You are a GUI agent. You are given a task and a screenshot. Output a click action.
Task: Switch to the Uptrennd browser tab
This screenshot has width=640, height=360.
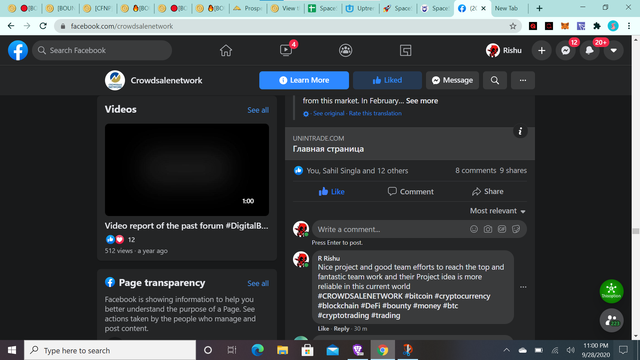pyautogui.click(x=361, y=8)
